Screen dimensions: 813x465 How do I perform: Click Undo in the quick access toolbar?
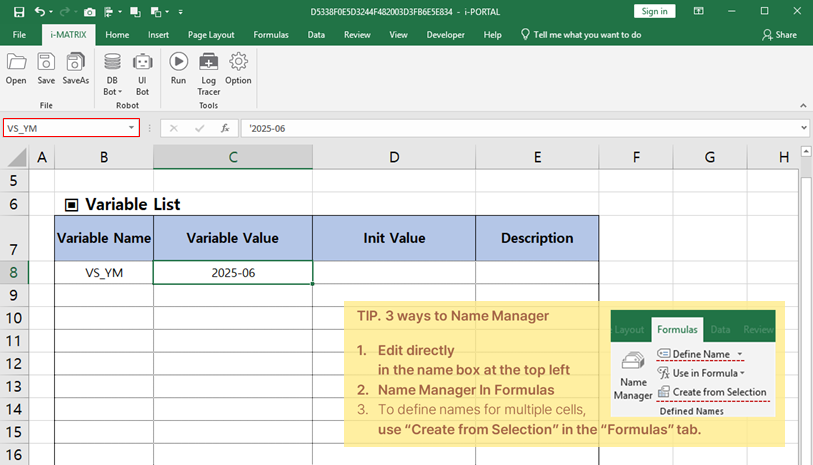click(40, 11)
